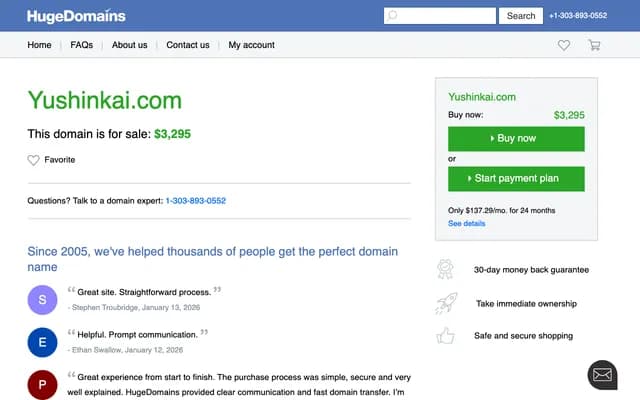Open the FAQs page
The image size is (640, 400).
pos(81,45)
